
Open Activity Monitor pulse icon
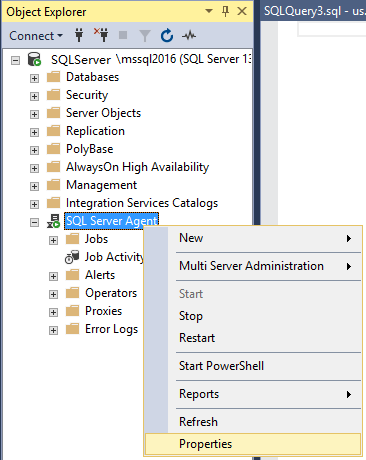[x=189, y=35]
